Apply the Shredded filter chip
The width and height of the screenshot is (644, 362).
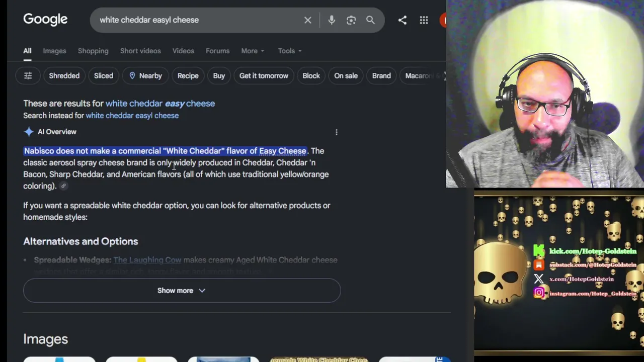(x=64, y=76)
